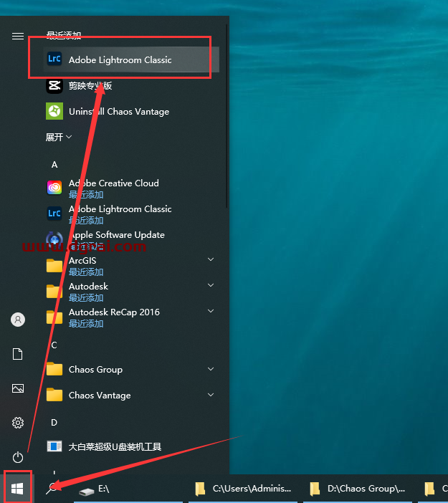448x503 pixels.
Task: Open the 大白菜超级U盘装机工具 icon
Action: (x=54, y=446)
